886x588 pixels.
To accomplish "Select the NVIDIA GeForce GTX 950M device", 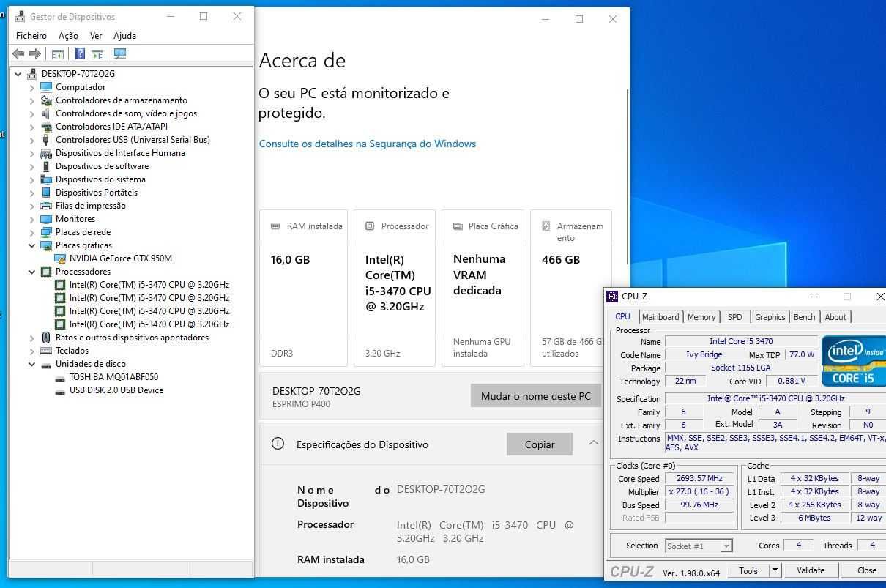I will 121,258.
